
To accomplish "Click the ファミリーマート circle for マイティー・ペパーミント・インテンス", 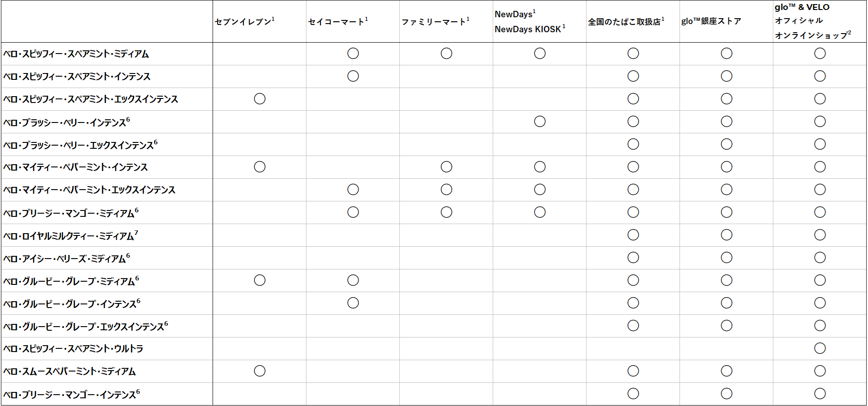I will (x=446, y=167).
